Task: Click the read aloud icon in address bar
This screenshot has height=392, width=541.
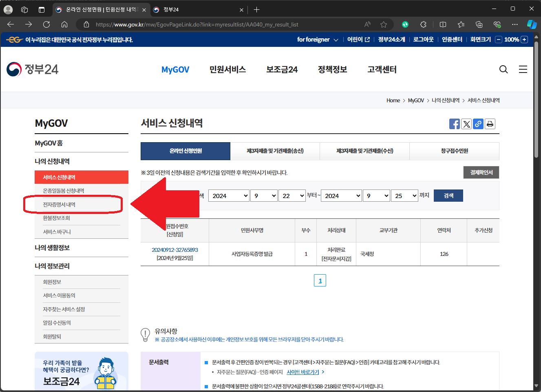Action: pos(367,24)
